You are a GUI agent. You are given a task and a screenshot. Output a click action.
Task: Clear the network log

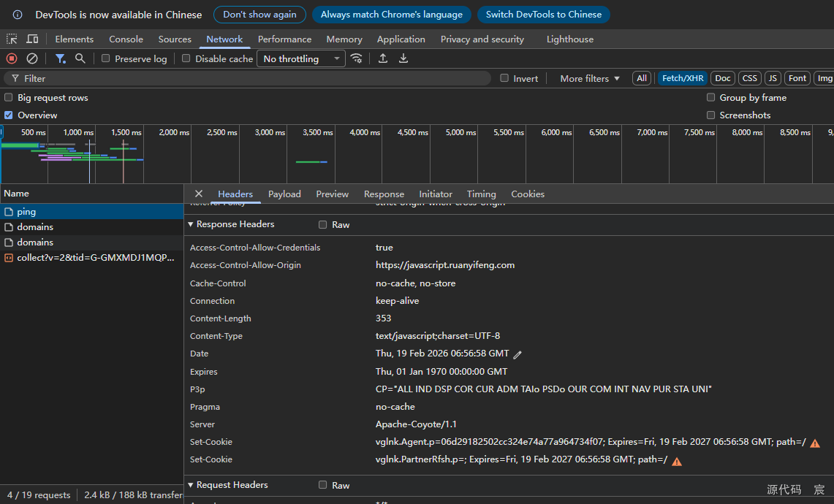[32, 58]
